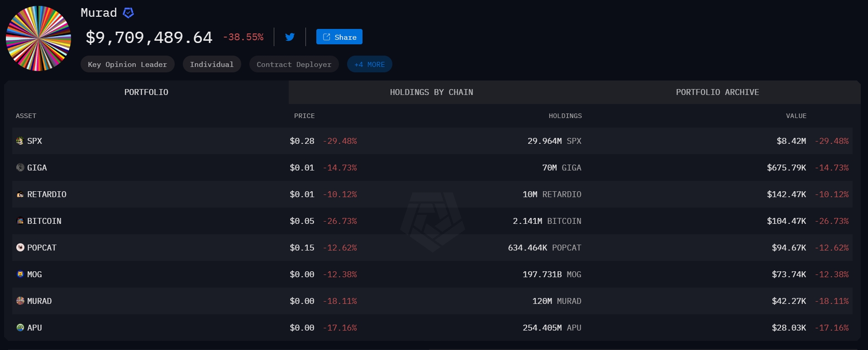Select the Contract Deployer tag

[x=294, y=65]
